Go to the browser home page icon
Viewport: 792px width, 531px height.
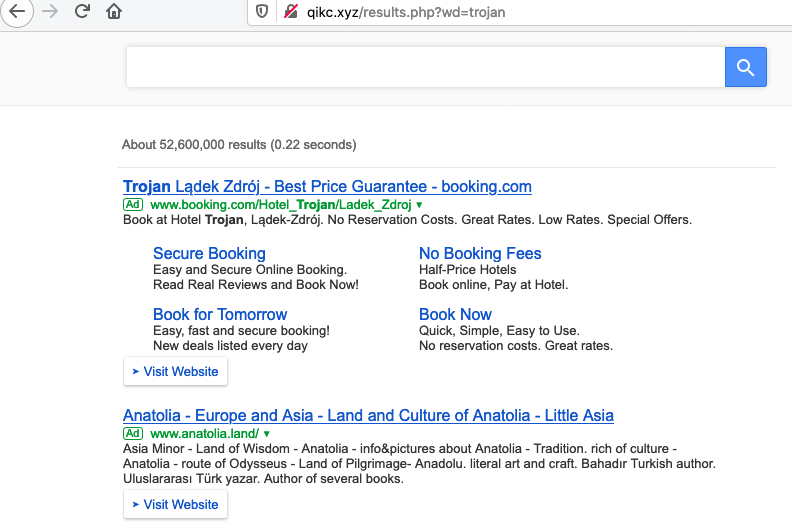pyautogui.click(x=115, y=12)
